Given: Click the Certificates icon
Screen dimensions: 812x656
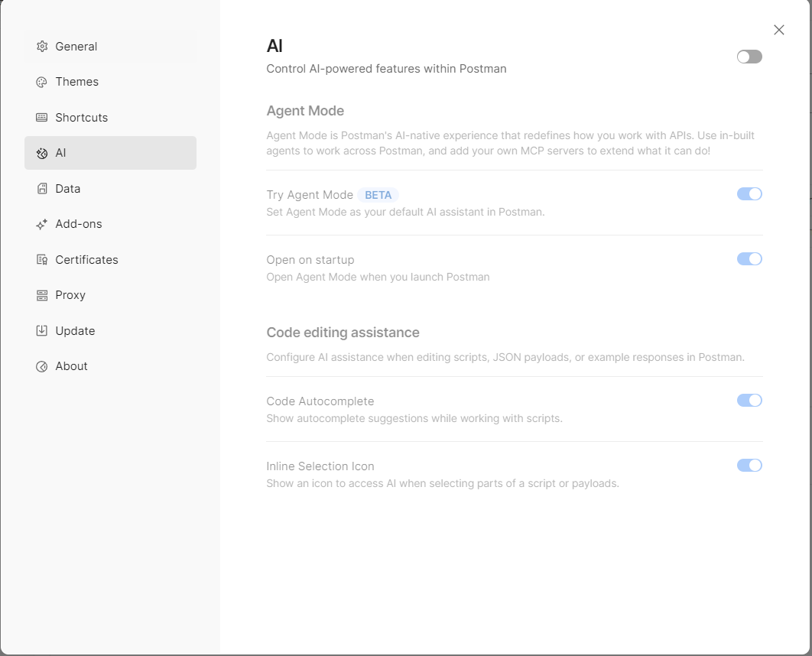Looking at the screenshot, I should 42,259.
